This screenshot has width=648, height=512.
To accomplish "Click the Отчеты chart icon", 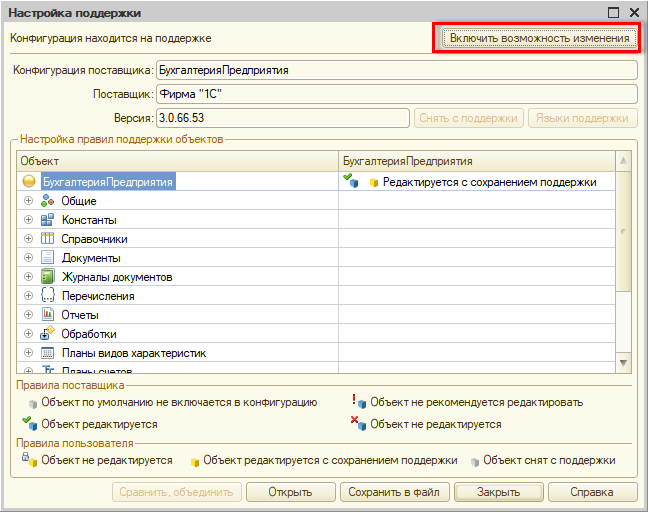I will pyautogui.click(x=47, y=315).
